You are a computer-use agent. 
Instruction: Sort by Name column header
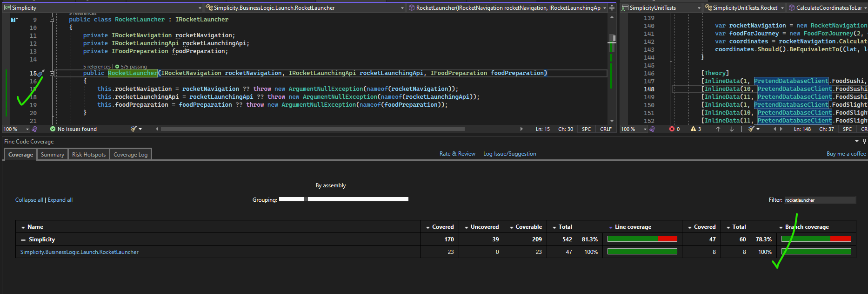[x=35, y=227]
